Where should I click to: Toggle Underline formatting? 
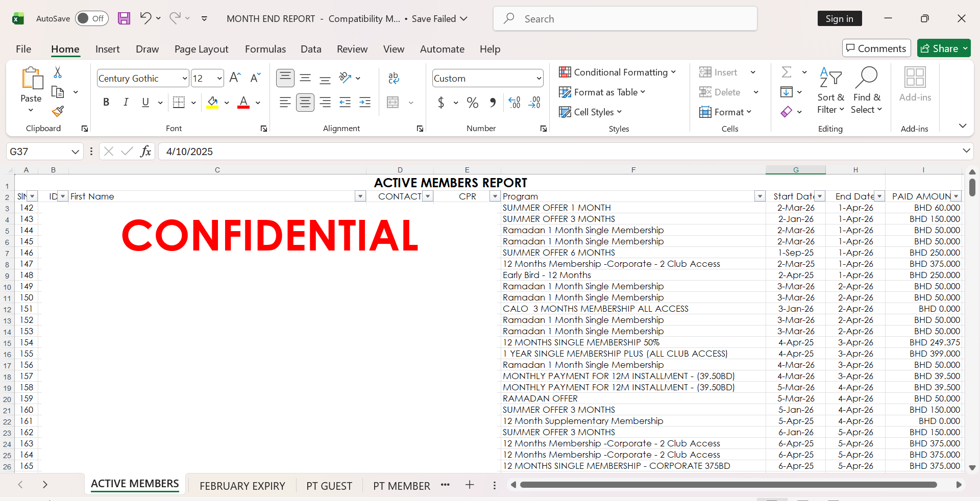pyautogui.click(x=145, y=103)
